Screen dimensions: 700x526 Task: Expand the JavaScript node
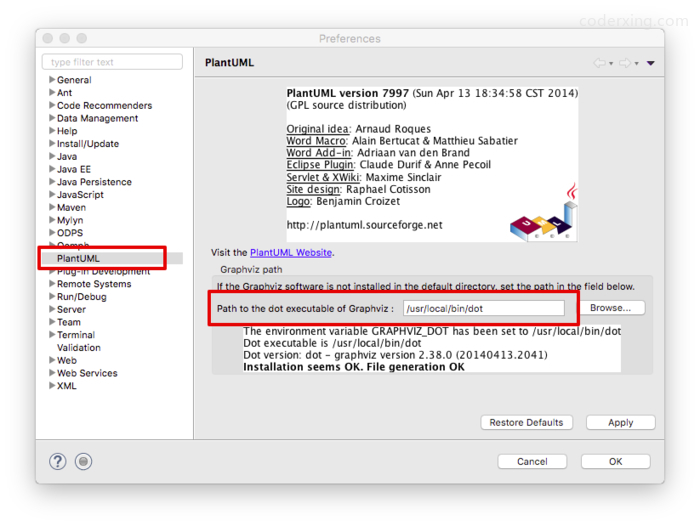(52, 195)
